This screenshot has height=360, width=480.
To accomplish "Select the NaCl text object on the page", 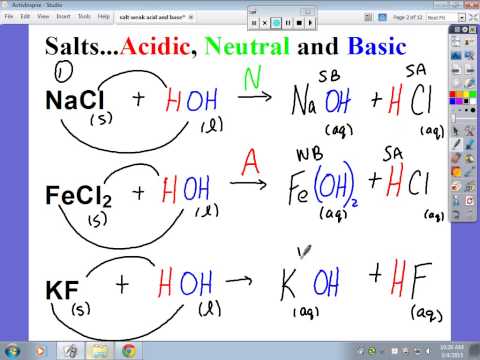I will pos(75,100).
